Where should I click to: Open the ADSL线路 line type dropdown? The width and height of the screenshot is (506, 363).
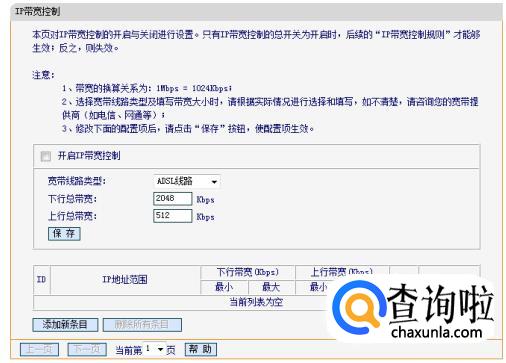coord(187,181)
